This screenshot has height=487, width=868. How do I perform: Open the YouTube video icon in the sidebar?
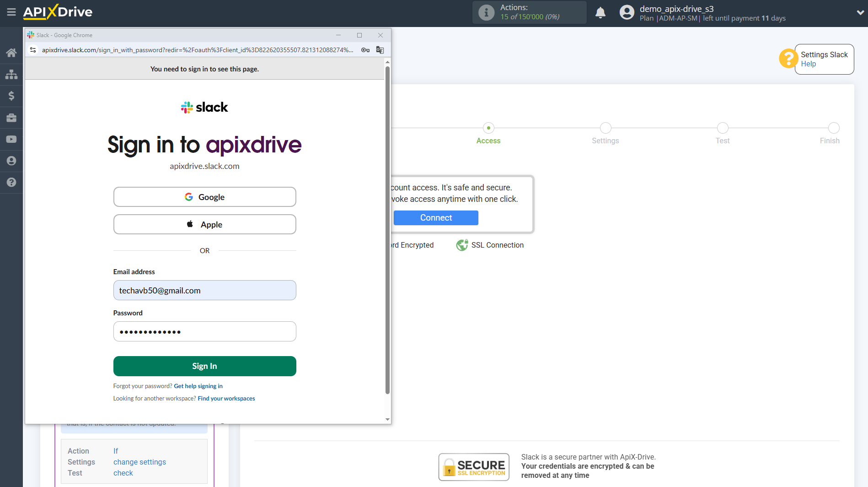(x=11, y=139)
